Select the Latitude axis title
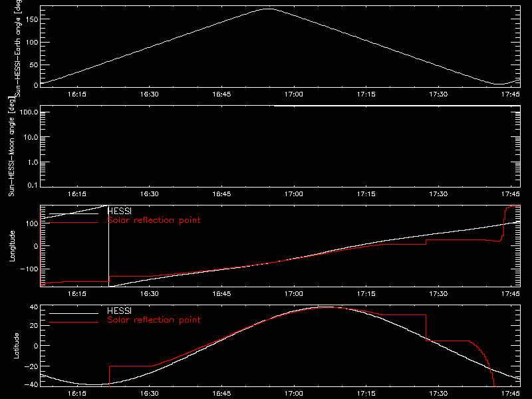The width and height of the screenshot is (532, 399). (16, 346)
